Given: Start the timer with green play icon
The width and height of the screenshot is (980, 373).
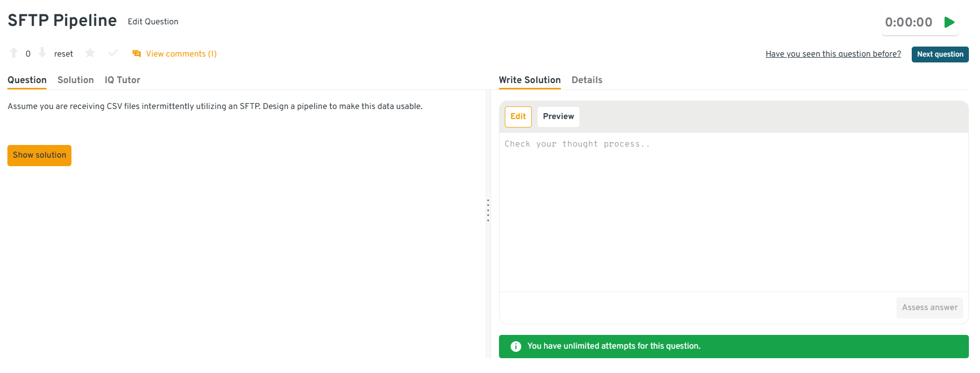Looking at the screenshot, I should [949, 22].
